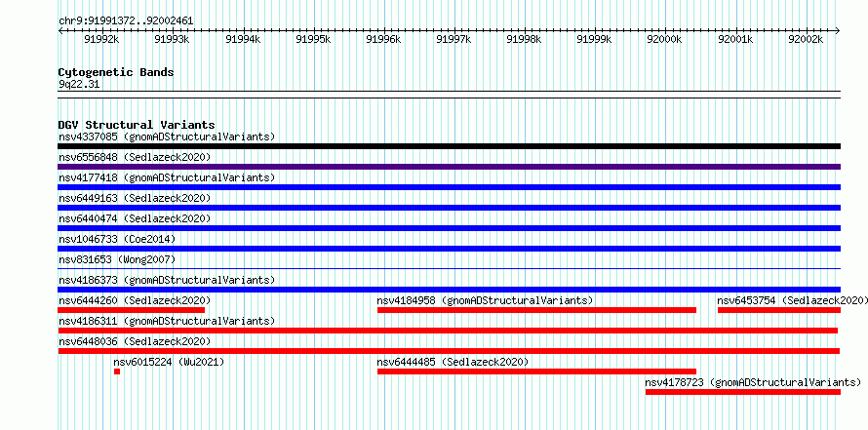The width and height of the screenshot is (868, 430).
Task: Click the chr9:91991372..92002461 coordinate label
Action: click(126, 20)
